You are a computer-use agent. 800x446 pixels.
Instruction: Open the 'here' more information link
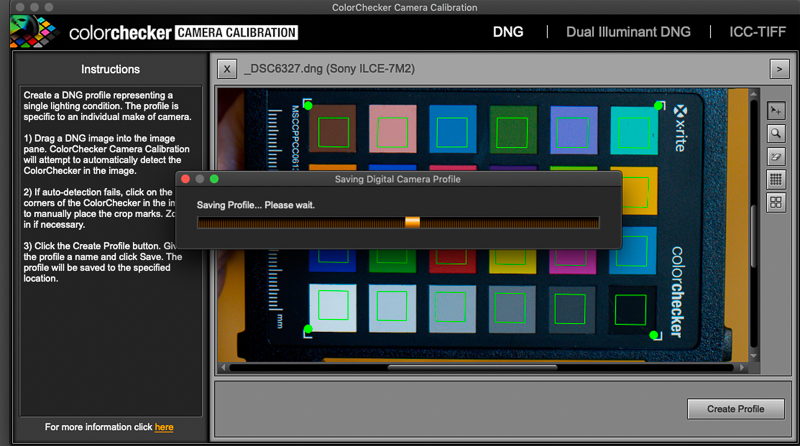[164, 427]
